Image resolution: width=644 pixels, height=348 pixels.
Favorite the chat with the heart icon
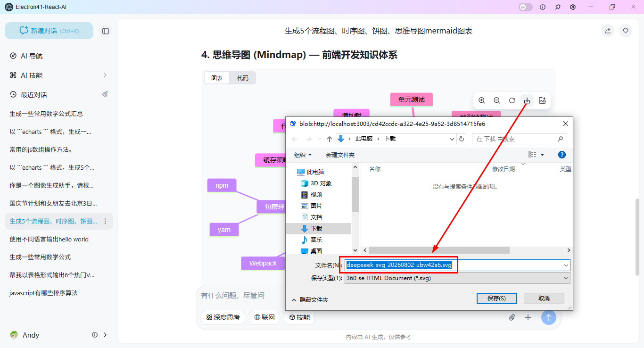[x=626, y=31]
